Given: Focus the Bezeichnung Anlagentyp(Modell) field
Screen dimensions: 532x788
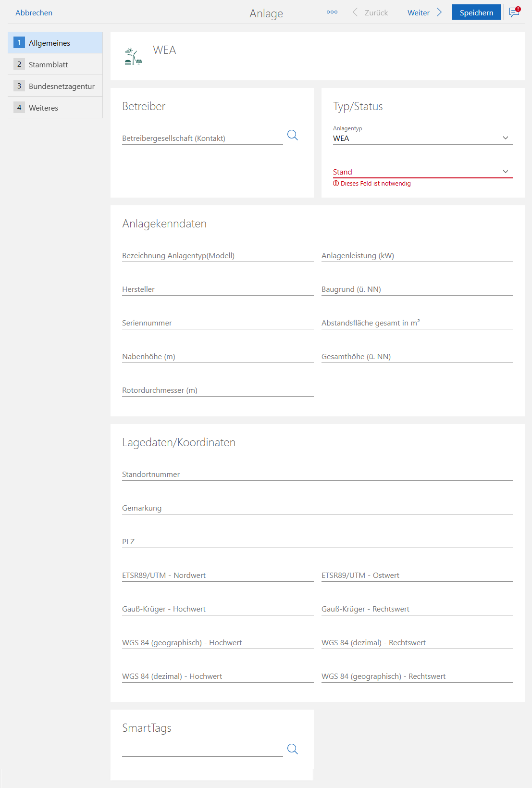Looking at the screenshot, I should tap(218, 256).
